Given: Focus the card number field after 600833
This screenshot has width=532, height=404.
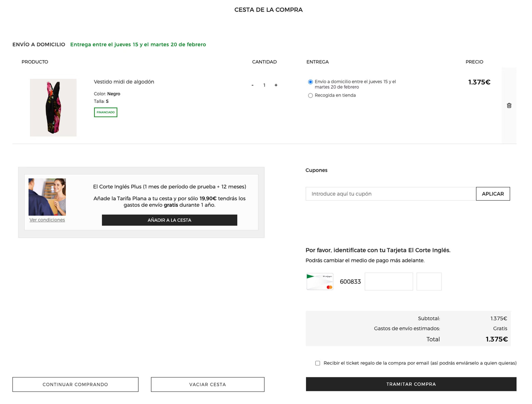Looking at the screenshot, I should coord(389,281).
